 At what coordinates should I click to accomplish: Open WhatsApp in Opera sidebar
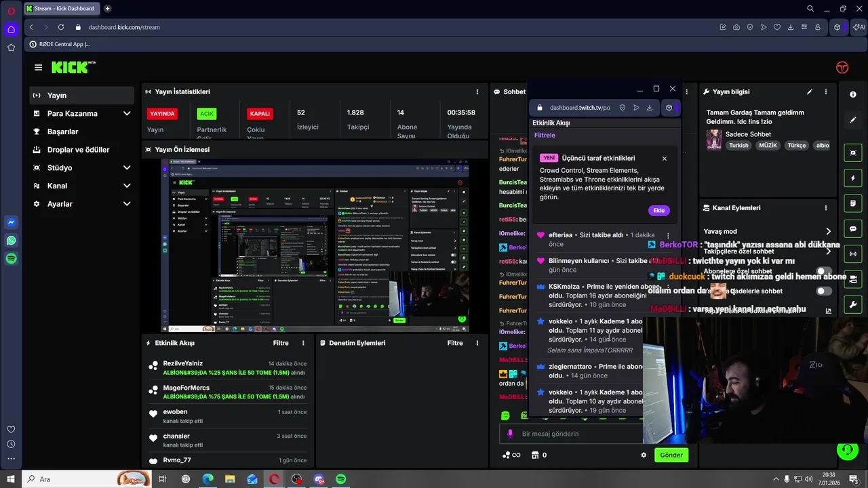tap(11, 240)
